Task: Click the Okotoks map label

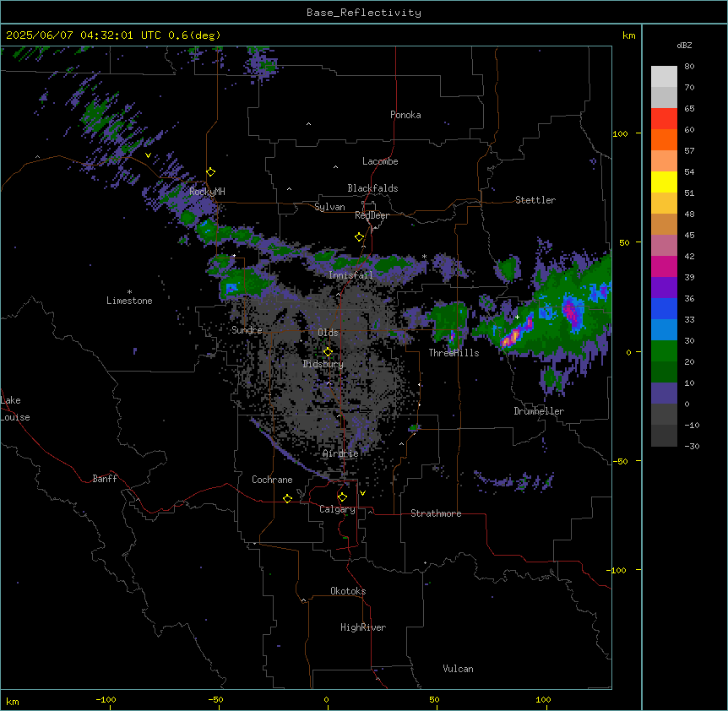Action: click(x=348, y=591)
